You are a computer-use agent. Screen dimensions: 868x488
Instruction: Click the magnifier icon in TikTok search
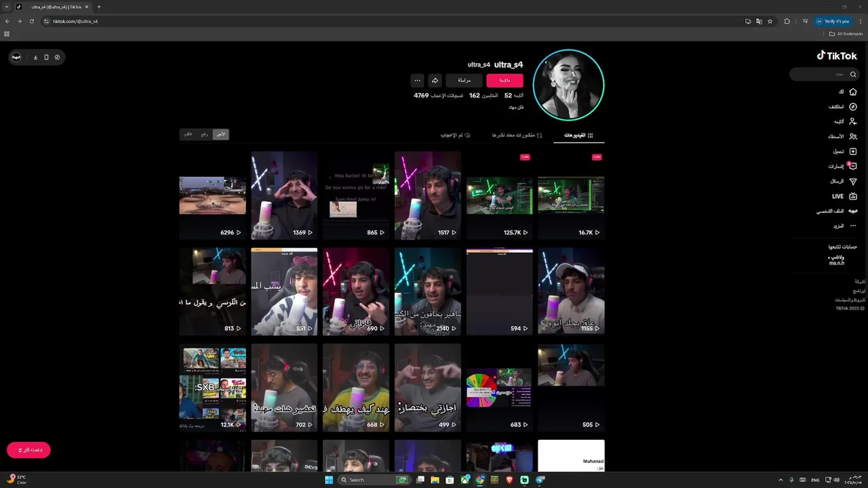[853, 75]
